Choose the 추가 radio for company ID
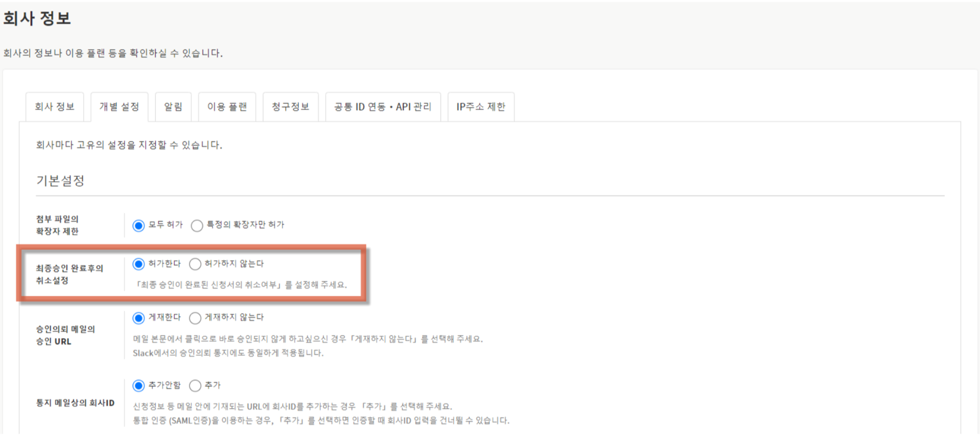Image resolution: width=980 pixels, height=439 pixels. tap(195, 386)
